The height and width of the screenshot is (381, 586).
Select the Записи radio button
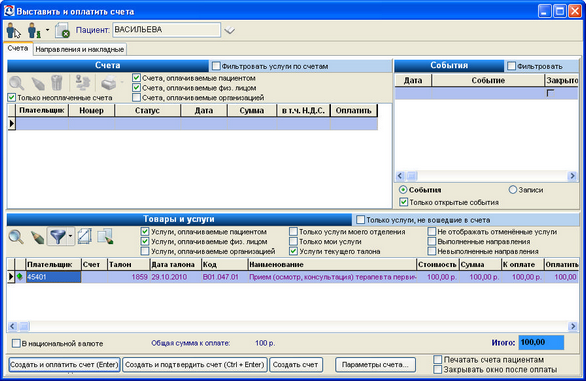[512, 190]
